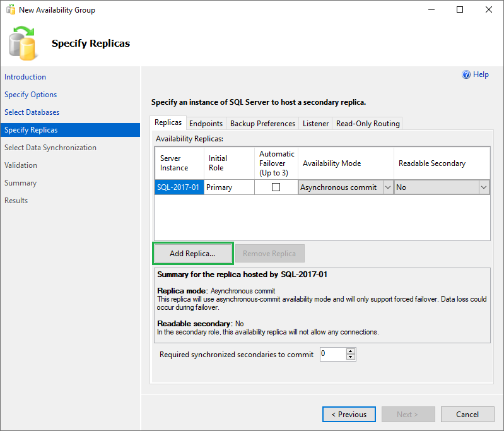
Task: Click the Add Replica button
Action: [x=192, y=254]
